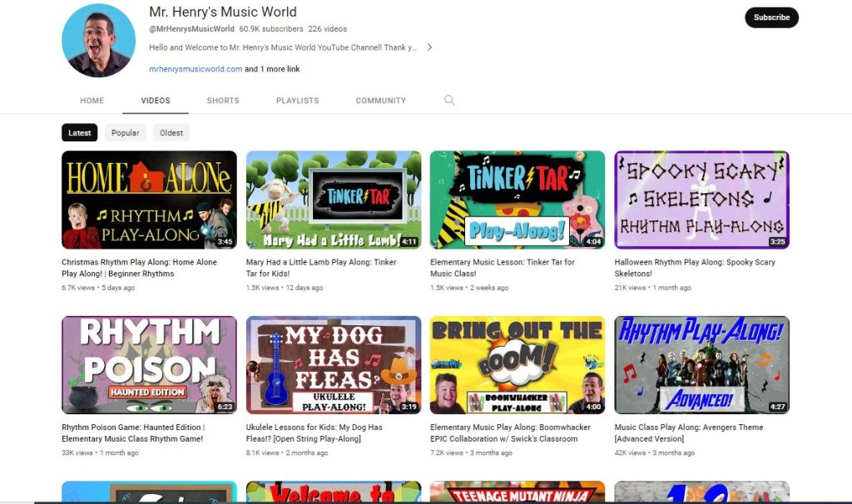Open Mary Had a Little Lamb thumbnail
Image resolution: width=852 pixels, height=504 pixels.
click(x=334, y=200)
